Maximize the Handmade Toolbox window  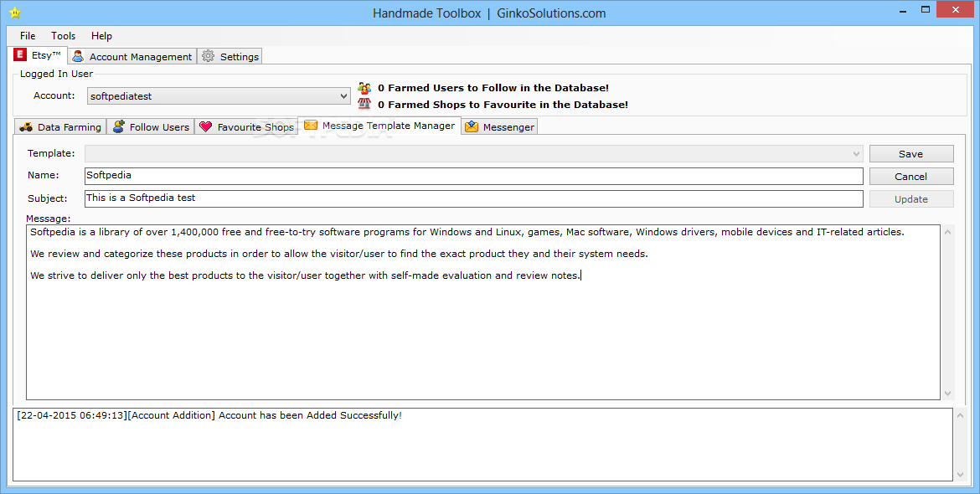point(926,11)
